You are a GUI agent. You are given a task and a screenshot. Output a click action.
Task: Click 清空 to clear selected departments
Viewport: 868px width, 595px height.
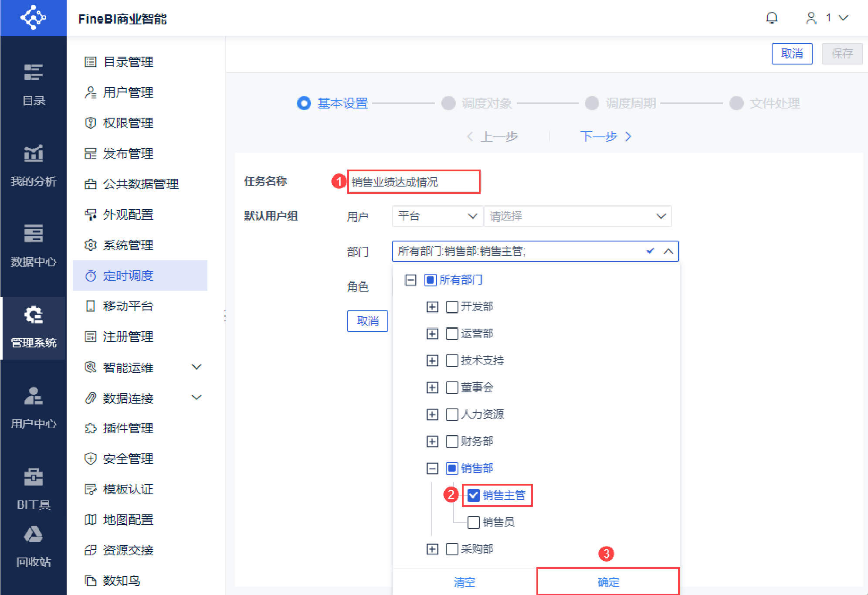coord(464,582)
